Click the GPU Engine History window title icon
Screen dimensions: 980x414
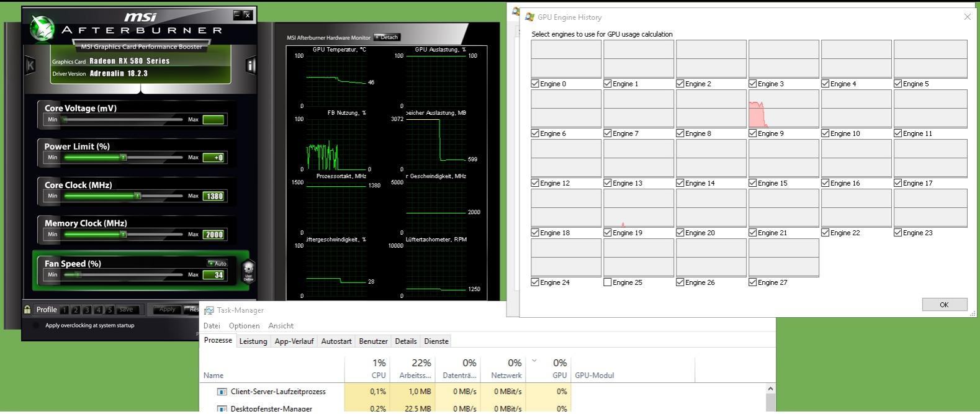click(x=529, y=17)
